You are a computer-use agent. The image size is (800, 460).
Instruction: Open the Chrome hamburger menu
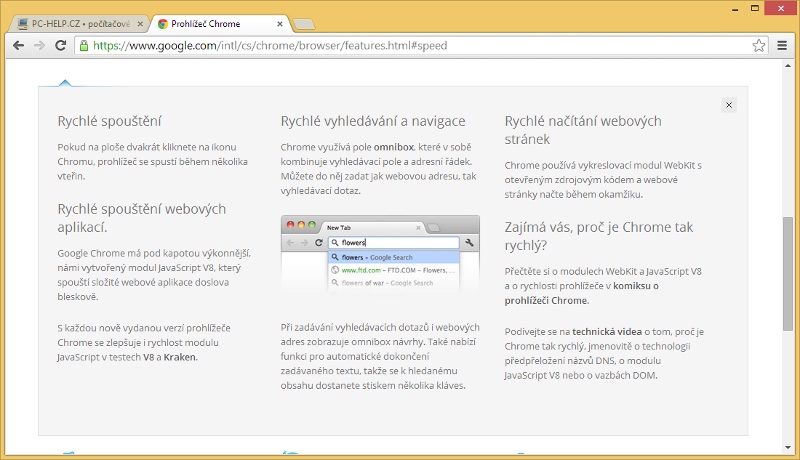click(782, 45)
